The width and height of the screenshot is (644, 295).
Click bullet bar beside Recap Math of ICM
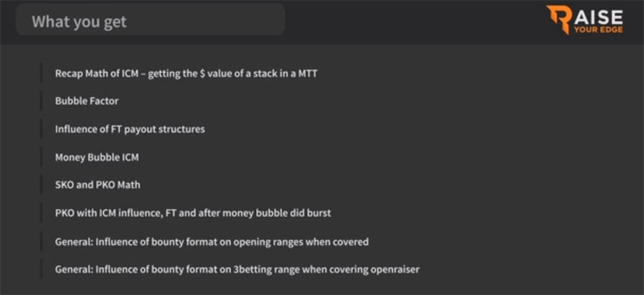[x=41, y=73]
